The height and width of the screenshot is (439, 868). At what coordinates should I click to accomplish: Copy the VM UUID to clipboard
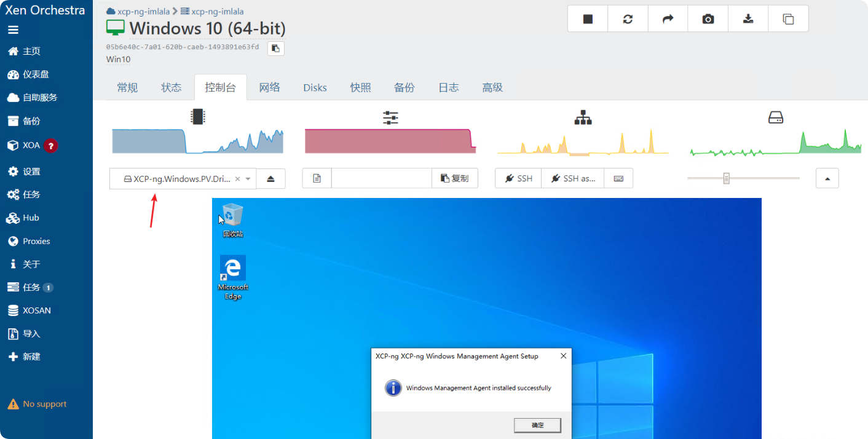pyautogui.click(x=275, y=48)
